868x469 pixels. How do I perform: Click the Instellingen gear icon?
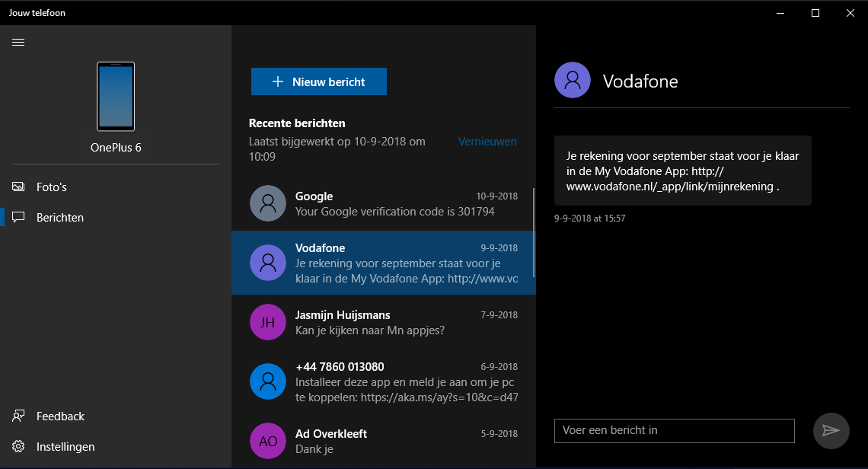tap(18, 446)
